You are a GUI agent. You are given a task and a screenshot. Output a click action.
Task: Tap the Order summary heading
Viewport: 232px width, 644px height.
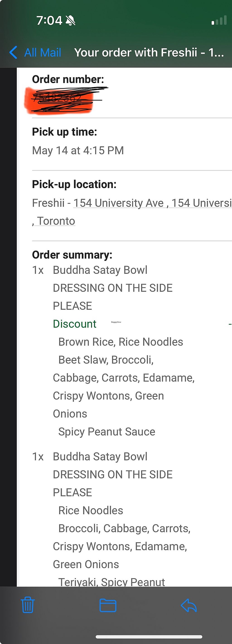(72, 255)
